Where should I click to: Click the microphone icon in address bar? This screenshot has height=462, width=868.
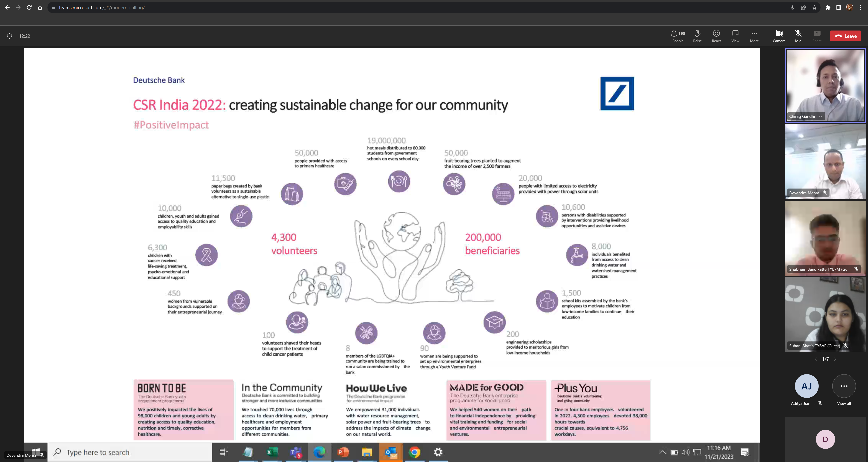[793, 7]
